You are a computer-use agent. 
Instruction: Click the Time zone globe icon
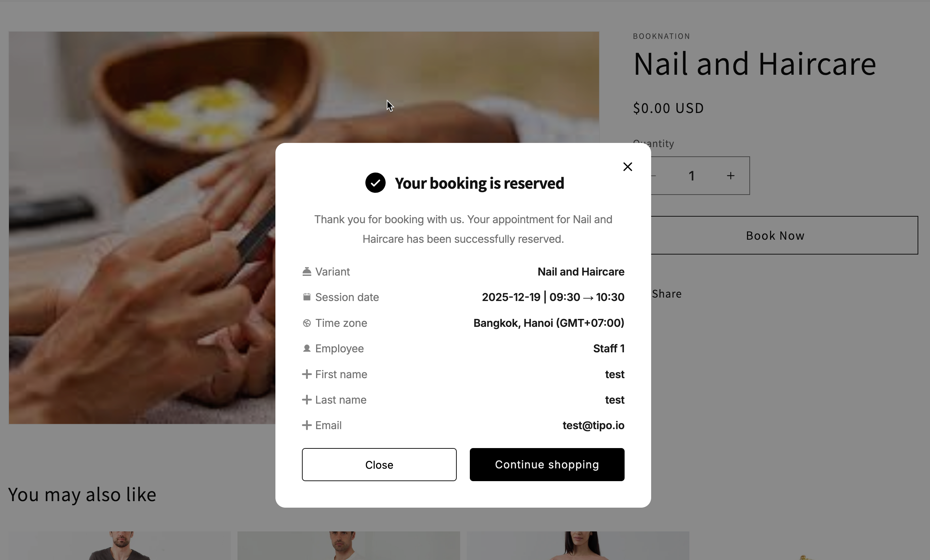(307, 323)
